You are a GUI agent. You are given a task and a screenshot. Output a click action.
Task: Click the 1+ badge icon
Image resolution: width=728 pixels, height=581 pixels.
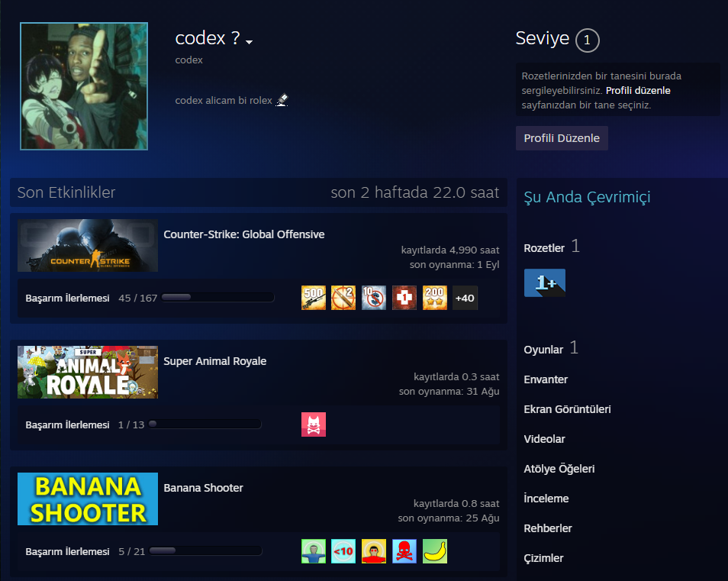[x=545, y=282]
